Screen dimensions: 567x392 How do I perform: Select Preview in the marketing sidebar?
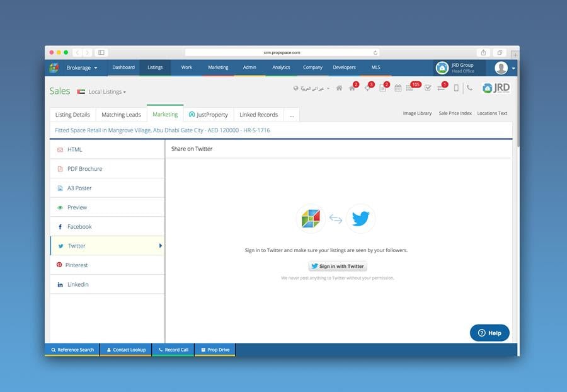tap(107, 207)
